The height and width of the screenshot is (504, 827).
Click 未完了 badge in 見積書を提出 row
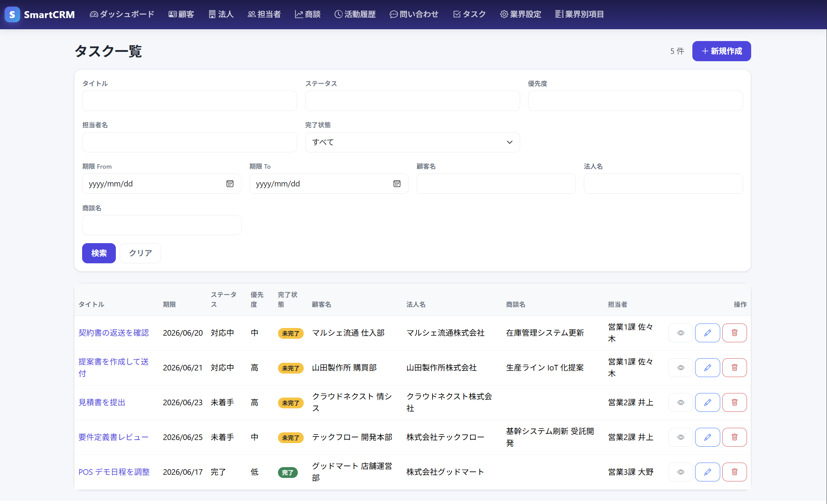tap(291, 403)
